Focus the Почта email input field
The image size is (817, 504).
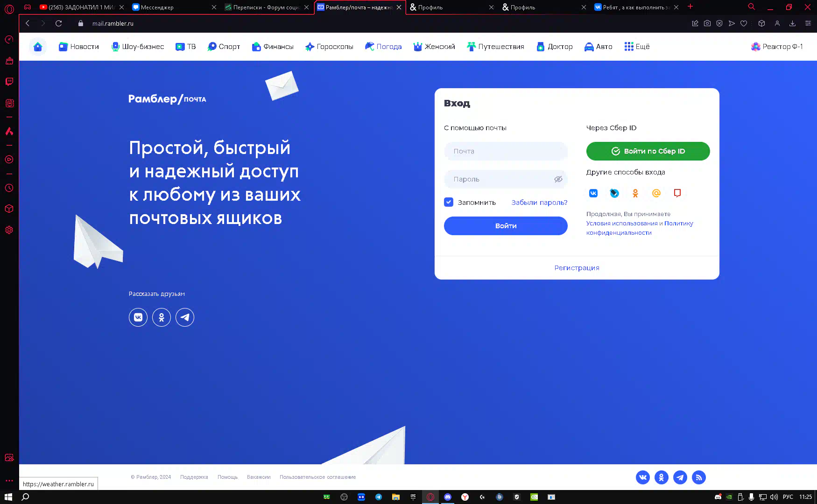click(506, 151)
